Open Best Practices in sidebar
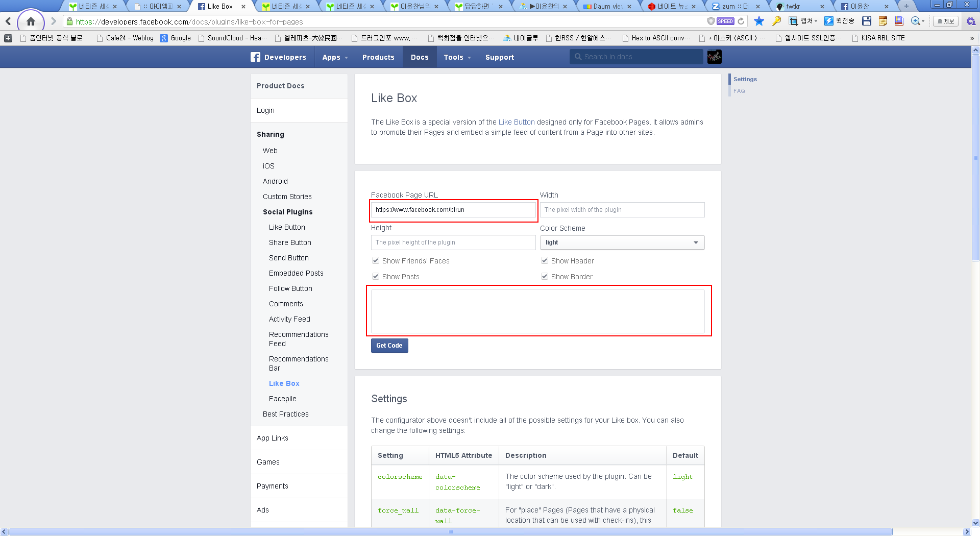 coord(285,414)
